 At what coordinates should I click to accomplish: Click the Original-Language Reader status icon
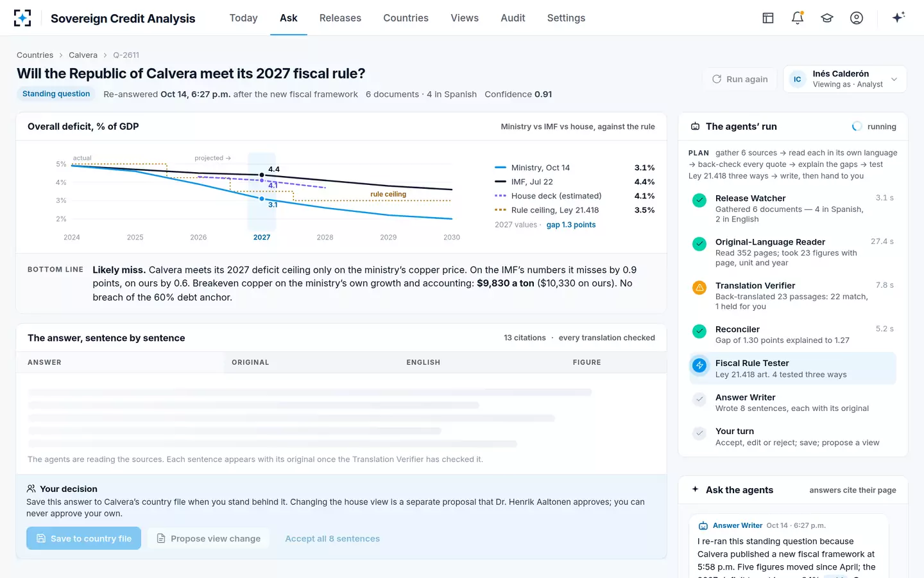click(699, 244)
